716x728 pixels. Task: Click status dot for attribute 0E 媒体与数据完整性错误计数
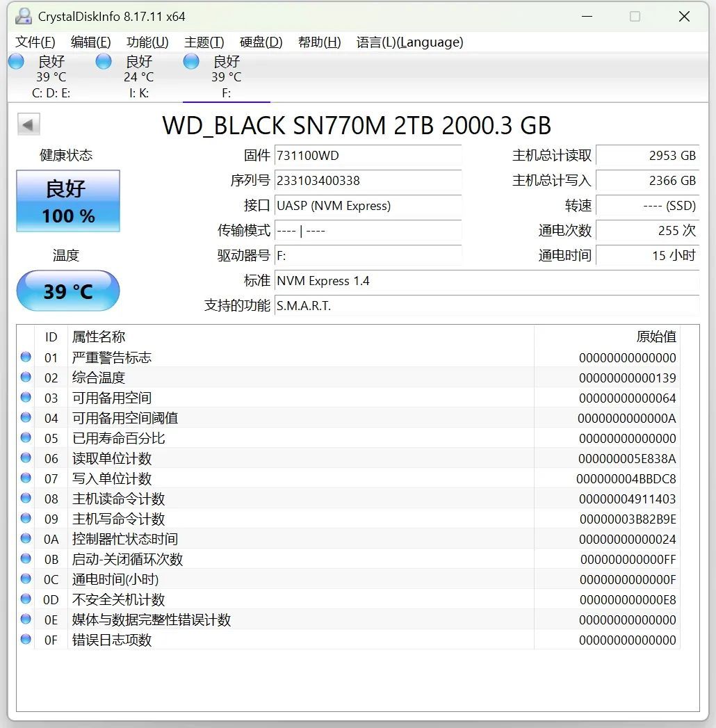pyautogui.click(x=26, y=620)
